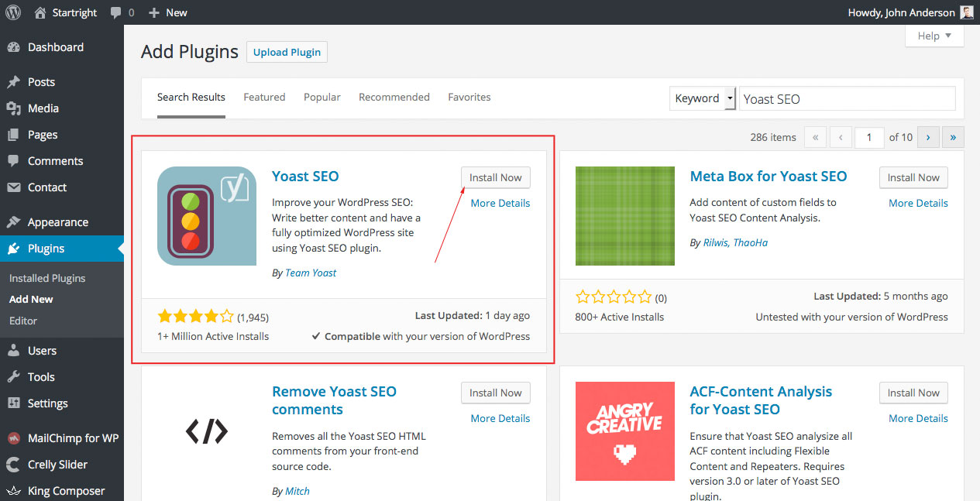Click the Yoast SEO star rating
Screen dimensions: 980x501
(x=195, y=316)
